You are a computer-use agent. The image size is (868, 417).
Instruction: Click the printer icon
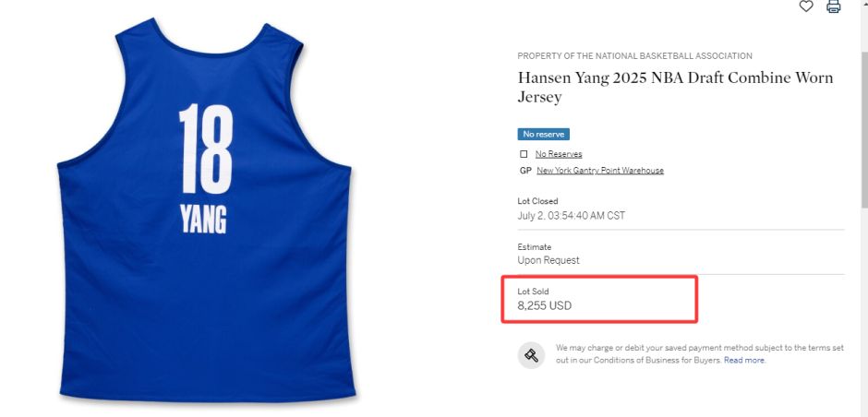[x=834, y=6]
